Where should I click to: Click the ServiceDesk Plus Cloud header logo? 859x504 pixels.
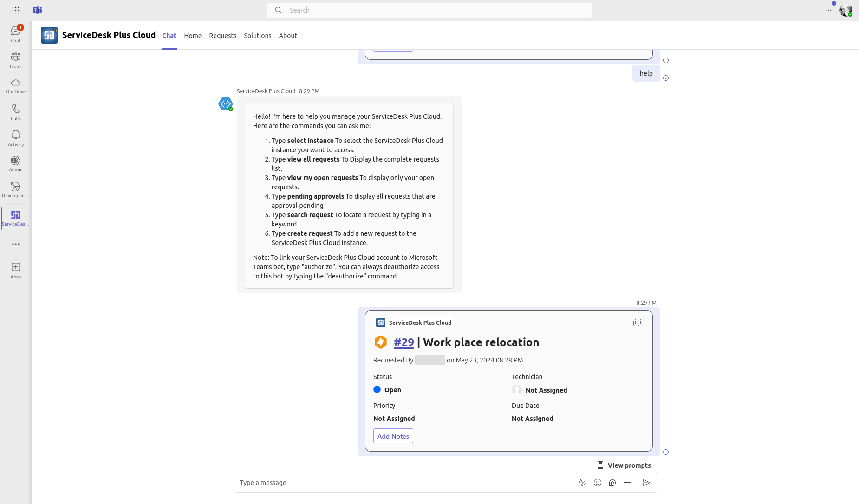pos(49,35)
